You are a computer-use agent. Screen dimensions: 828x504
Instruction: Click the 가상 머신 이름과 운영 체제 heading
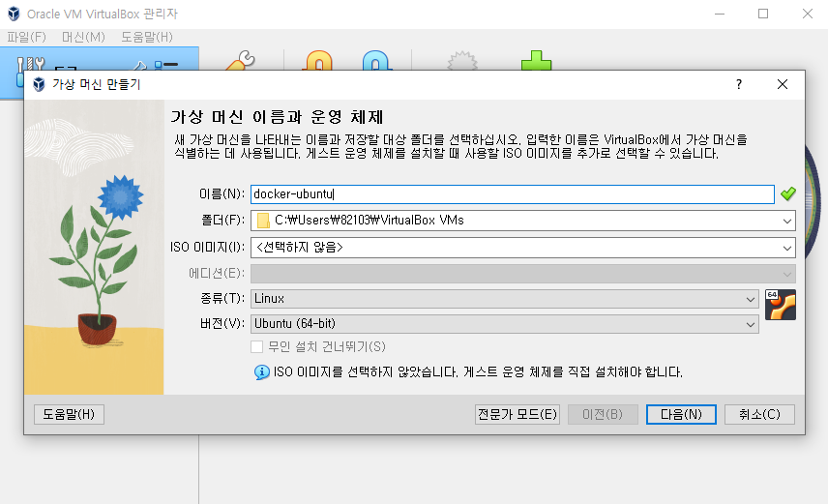[278, 117]
